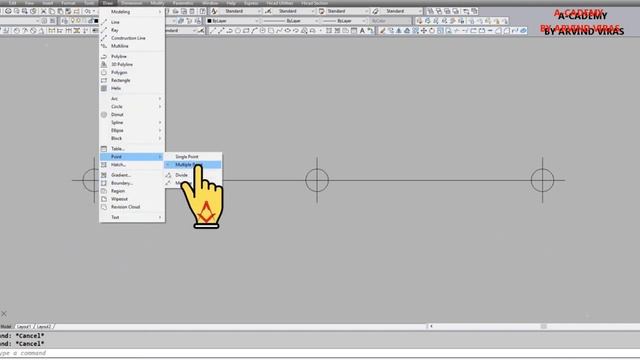The height and width of the screenshot is (360, 640).
Task: Click the Ellipse tool toolbar icon
Action: point(288,31)
